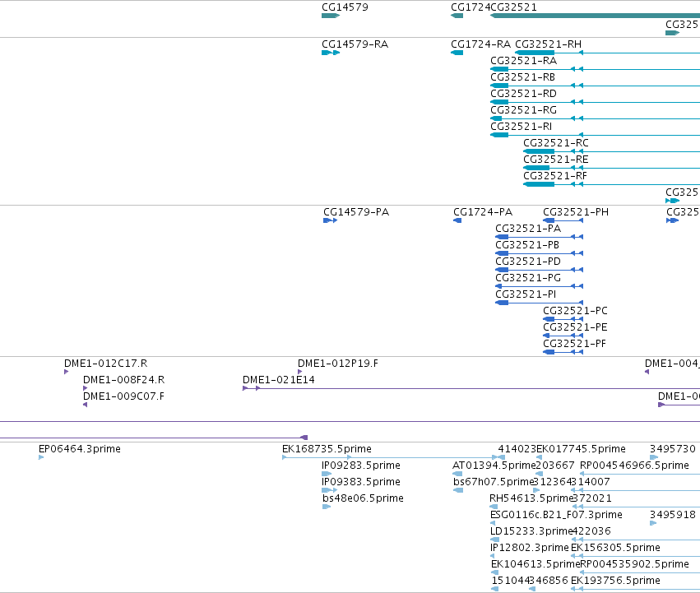
Task: Click protein label CG32521-PC
Action: point(575,311)
